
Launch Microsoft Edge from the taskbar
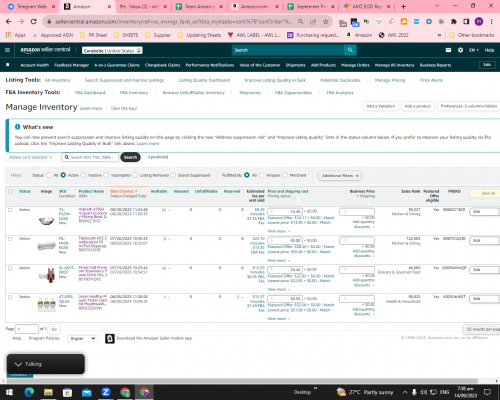tap(29, 392)
